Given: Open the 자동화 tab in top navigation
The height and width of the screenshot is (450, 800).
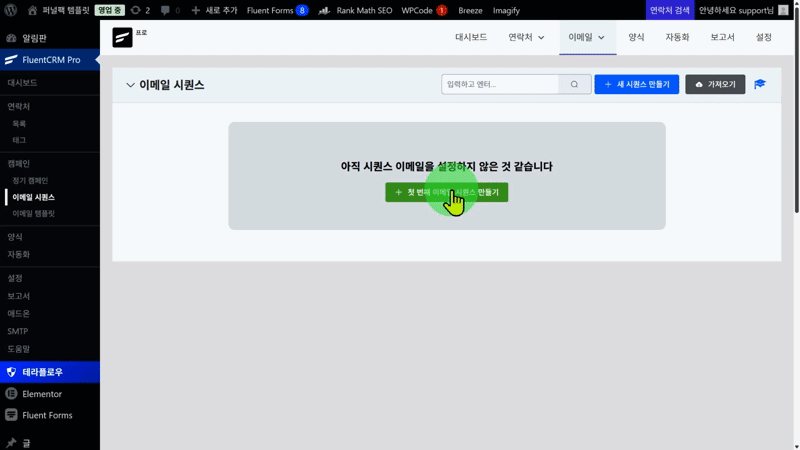Looking at the screenshot, I should click(x=677, y=37).
